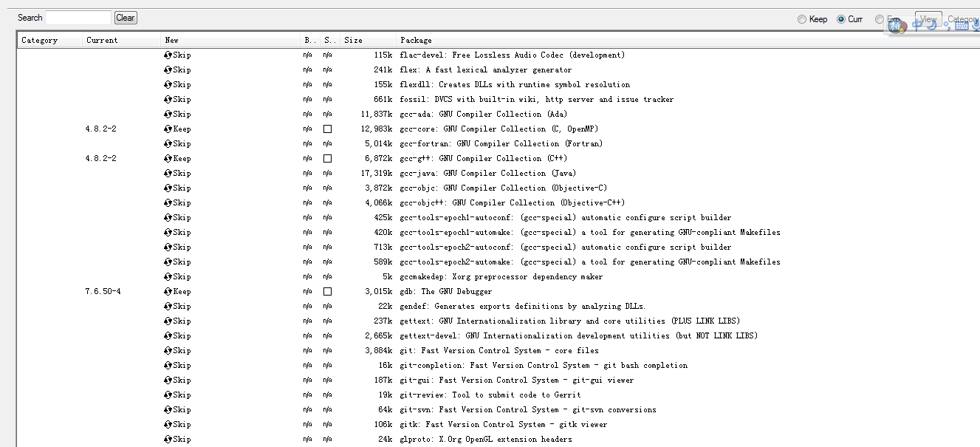Tick the source checkbox for gcc-core
Viewport: 980px width, 447px height.
[327, 129]
